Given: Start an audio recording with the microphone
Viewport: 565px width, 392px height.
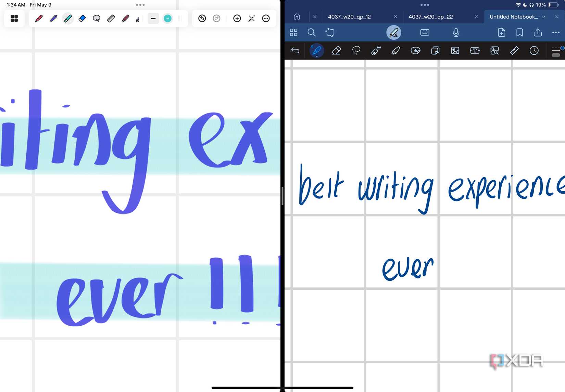Looking at the screenshot, I should point(456,32).
